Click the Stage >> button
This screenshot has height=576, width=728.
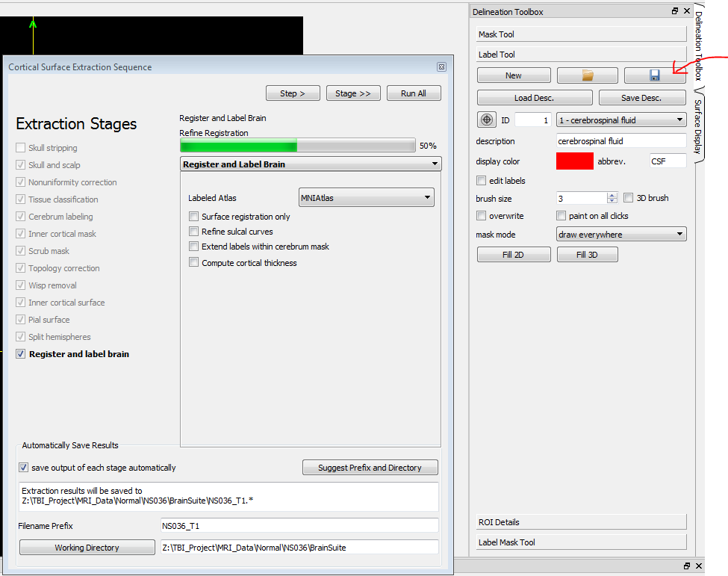click(x=353, y=93)
